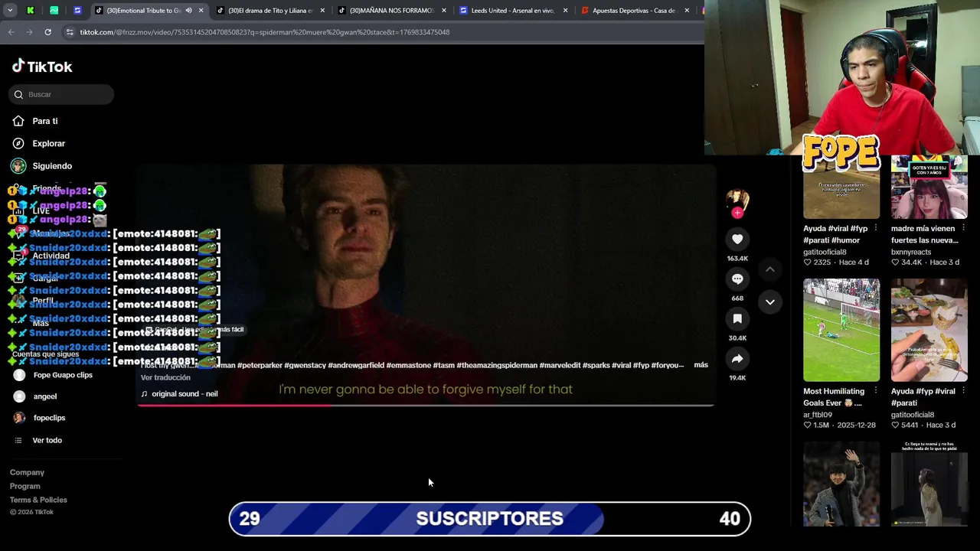The image size is (980, 551).
Task: Open 'Most Humiliating Goals Ever' thumbnail
Action: pyautogui.click(x=841, y=330)
